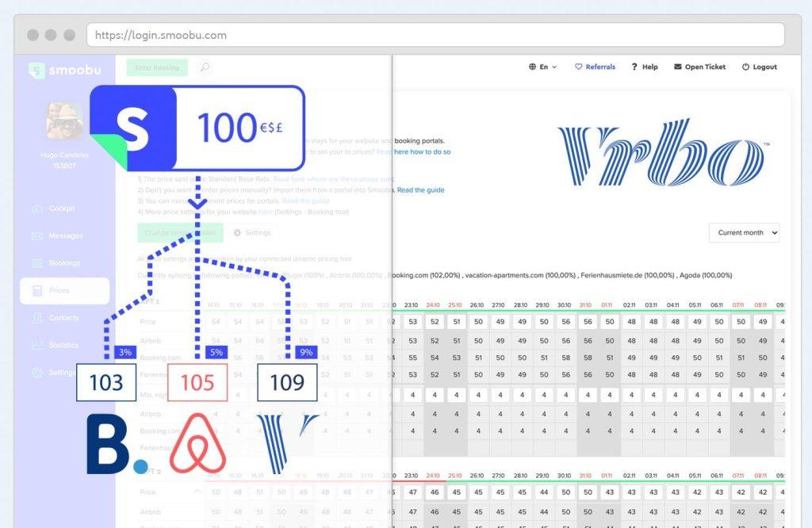Edit APT 2 Price field for 23.10
The image size is (812, 528).
pyautogui.click(x=412, y=492)
